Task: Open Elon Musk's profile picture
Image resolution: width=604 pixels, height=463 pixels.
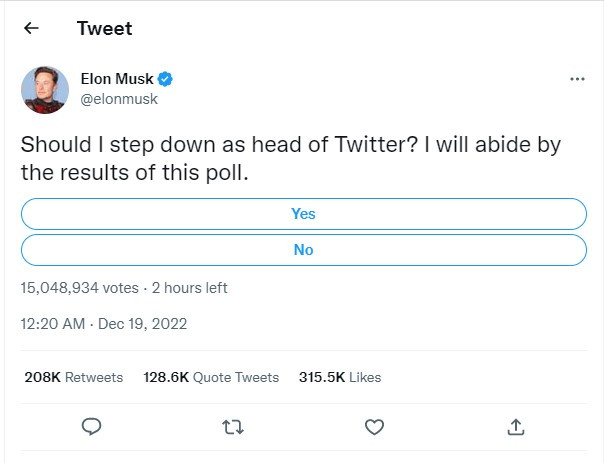Action: tap(45, 90)
